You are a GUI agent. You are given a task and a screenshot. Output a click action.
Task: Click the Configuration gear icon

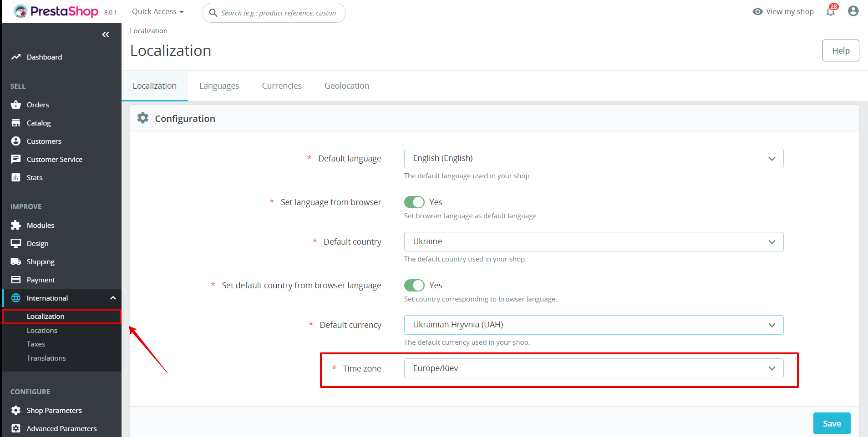pos(143,118)
